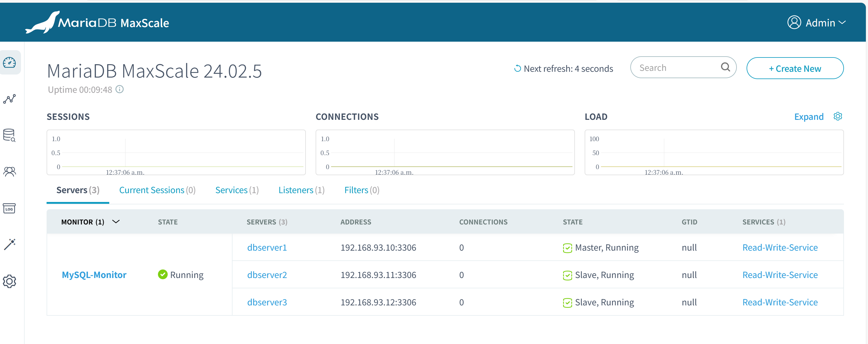Open the Query Editor database icon
This screenshot has width=868, height=344.
(x=9, y=135)
